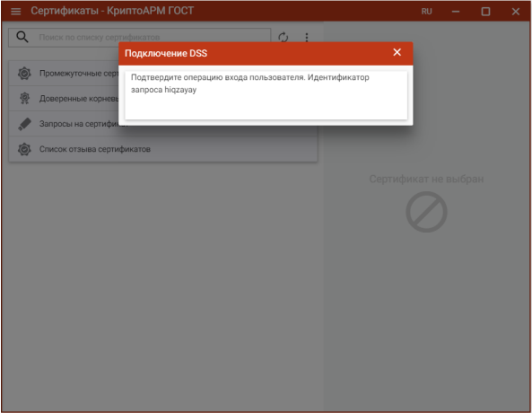Screen dimensions: 532x413
Task: Select Промежуточные сертификаты row icon
Action: [x=24, y=74]
